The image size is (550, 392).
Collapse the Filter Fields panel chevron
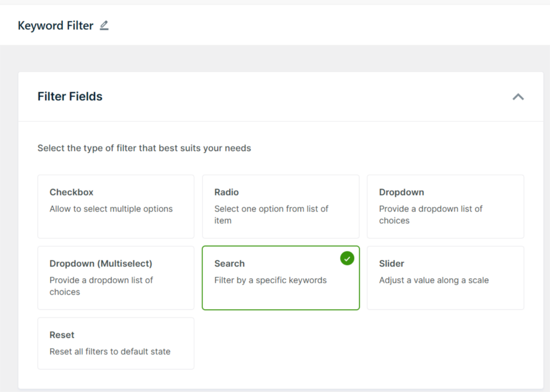pos(518,97)
